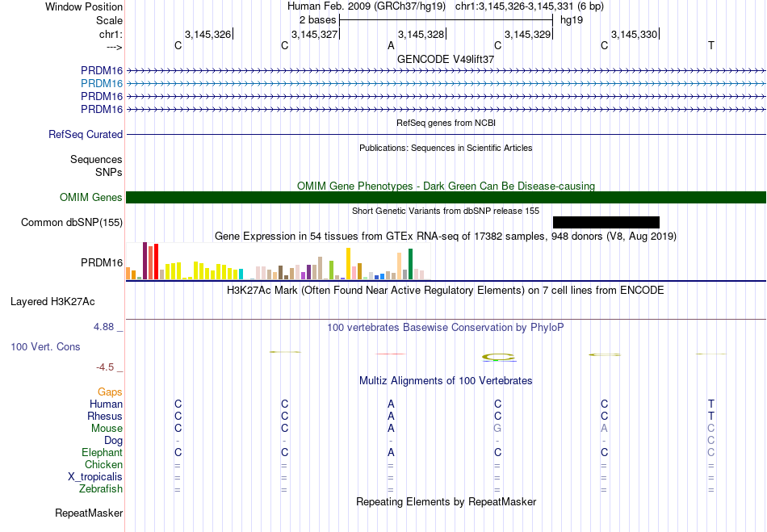Image resolution: width=767 pixels, height=532 pixels.
Task: Click the cyan GTEx expression bar
Action: tap(241, 274)
